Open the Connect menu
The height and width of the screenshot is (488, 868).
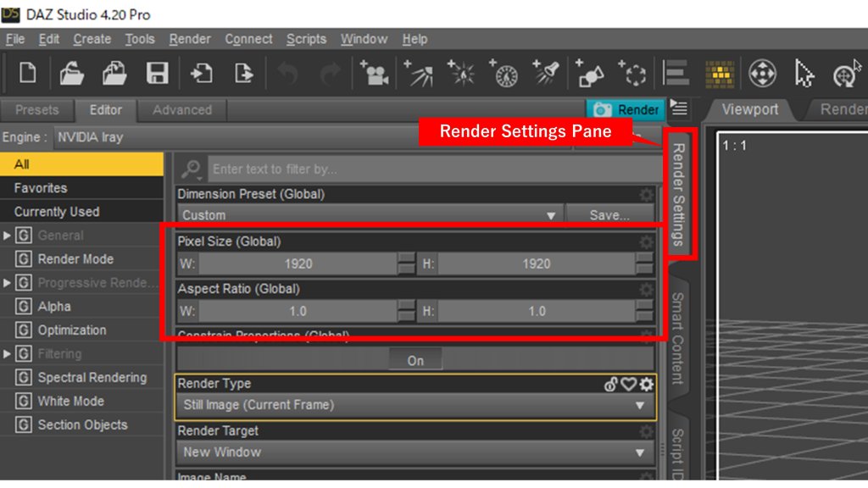248,39
